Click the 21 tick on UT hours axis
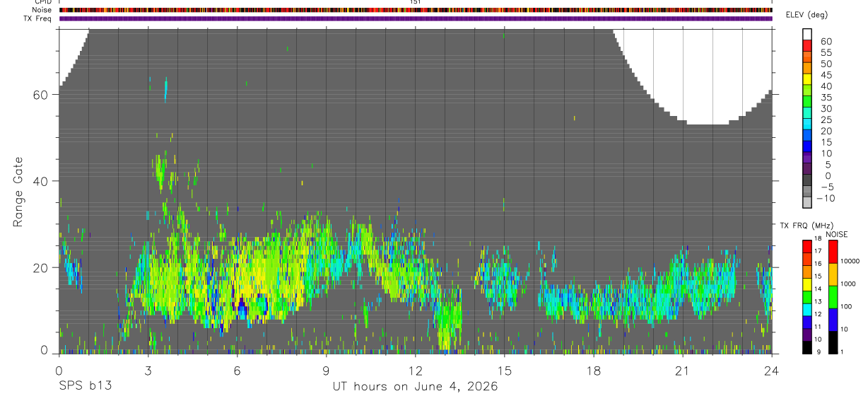 click(682, 370)
